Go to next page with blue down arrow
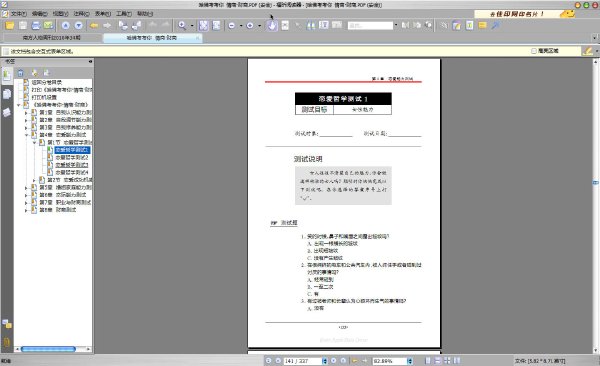The image size is (600, 366). coord(78,26)
